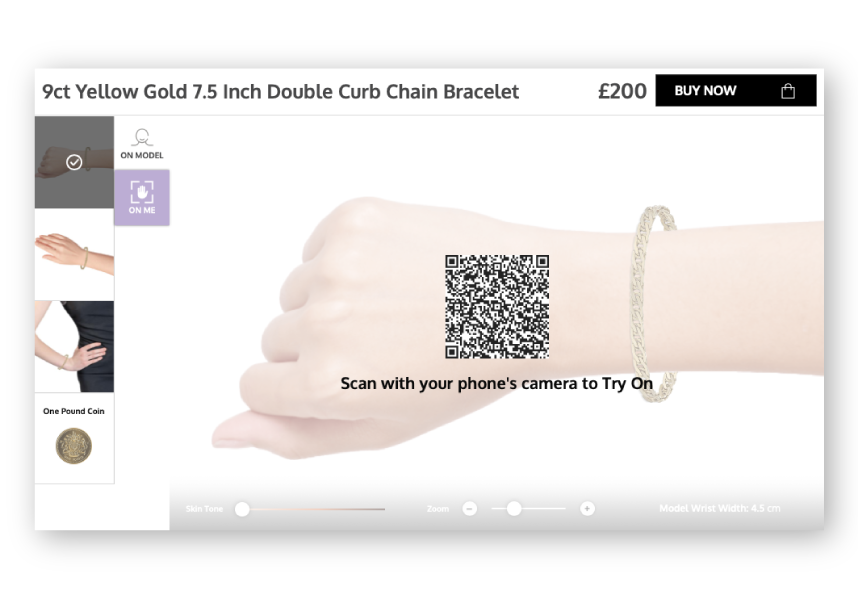Click the shopping bag icon in Buy Now
This screenshot has width=858, height=598.
tap(787, 91)
